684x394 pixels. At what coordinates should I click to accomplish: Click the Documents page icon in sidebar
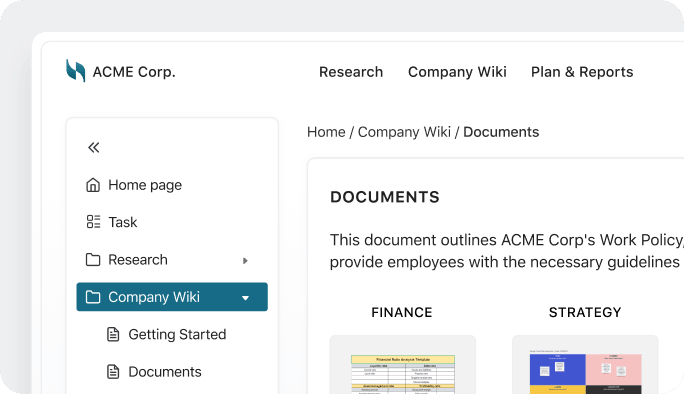[x=113, y=372]
